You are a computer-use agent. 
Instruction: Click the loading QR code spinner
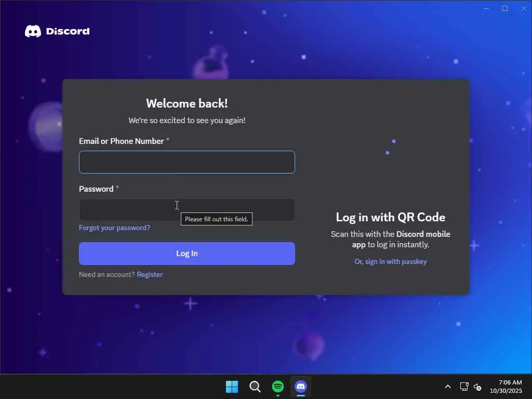point(391,147)
